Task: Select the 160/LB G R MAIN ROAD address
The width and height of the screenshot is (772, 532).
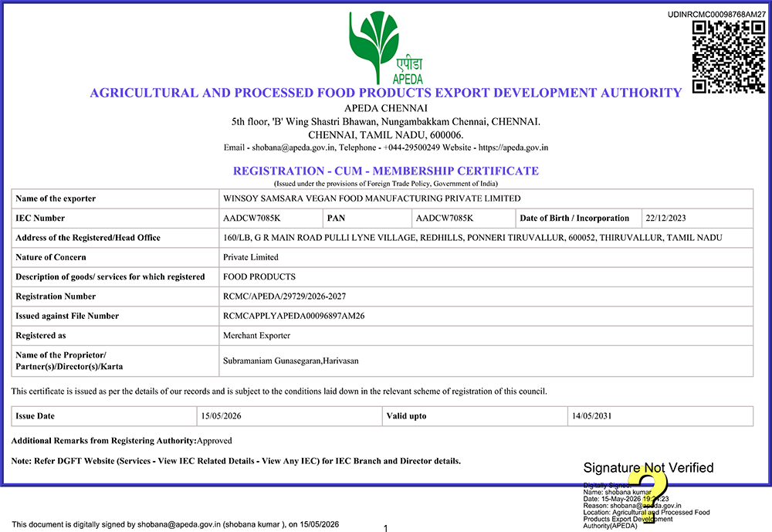Action: [472, 237]
